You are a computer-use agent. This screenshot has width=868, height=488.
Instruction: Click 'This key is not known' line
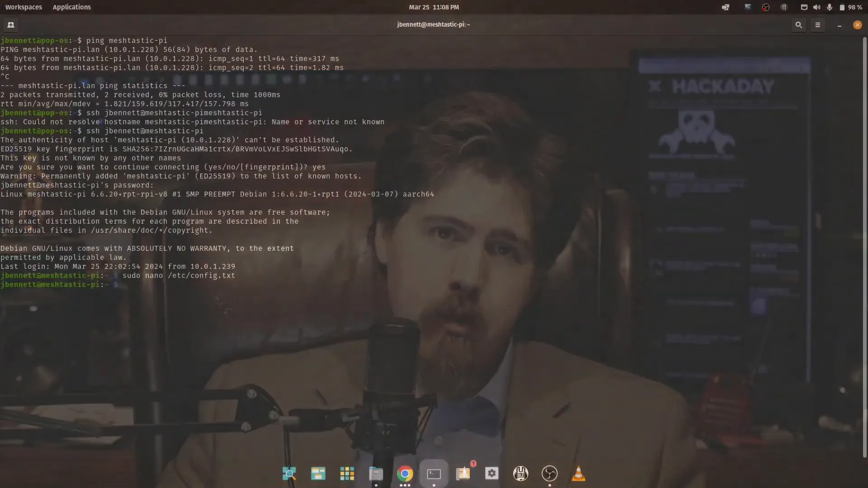[x=90, y=158]
